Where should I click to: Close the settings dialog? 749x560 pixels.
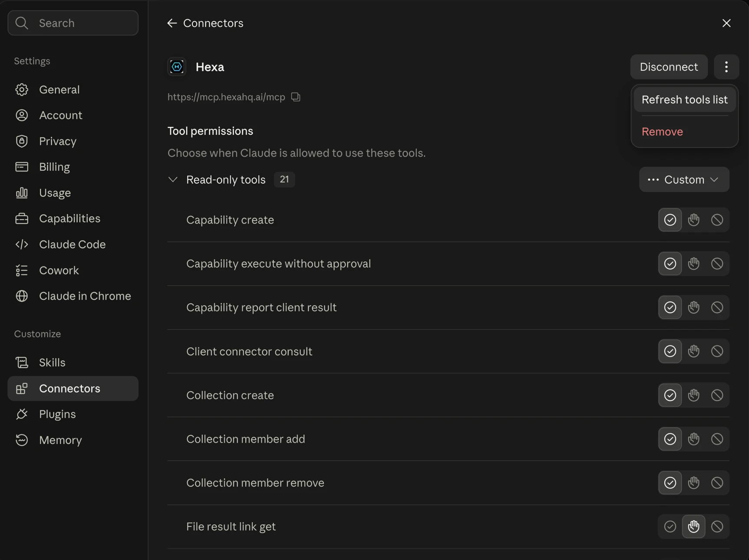click(726, 23)
